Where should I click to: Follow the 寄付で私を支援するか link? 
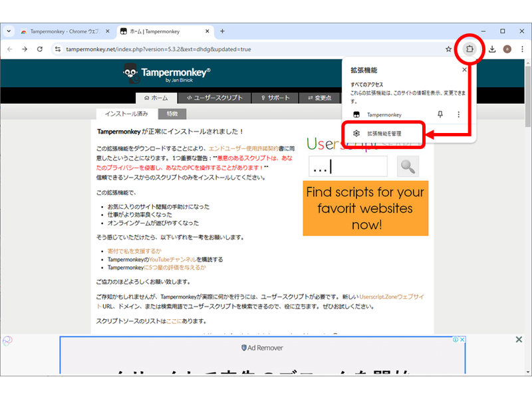pyautogui.click(x=134, y=251)
